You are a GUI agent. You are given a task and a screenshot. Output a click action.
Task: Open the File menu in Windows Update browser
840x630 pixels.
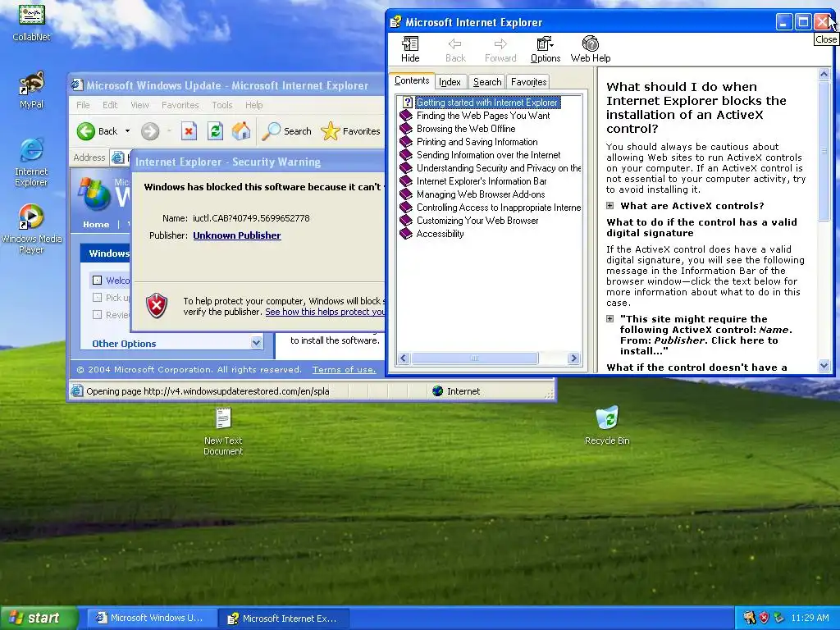click(x=83, y=105)
